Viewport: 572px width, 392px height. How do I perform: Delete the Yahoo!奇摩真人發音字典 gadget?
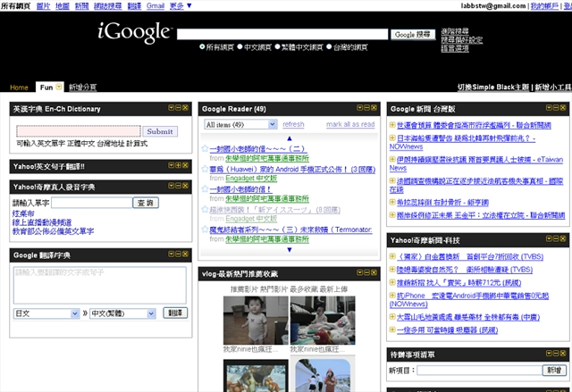(185, 186)
